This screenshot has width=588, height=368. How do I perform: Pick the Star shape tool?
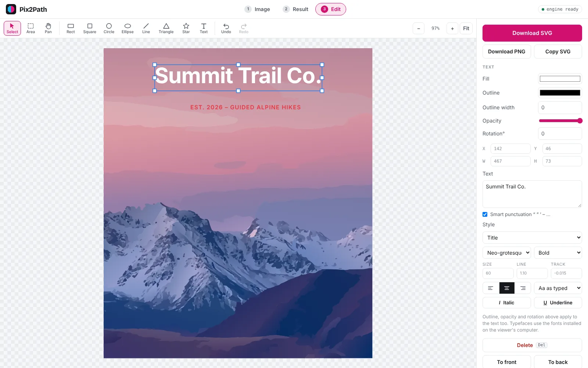click(x=186, y=28)
